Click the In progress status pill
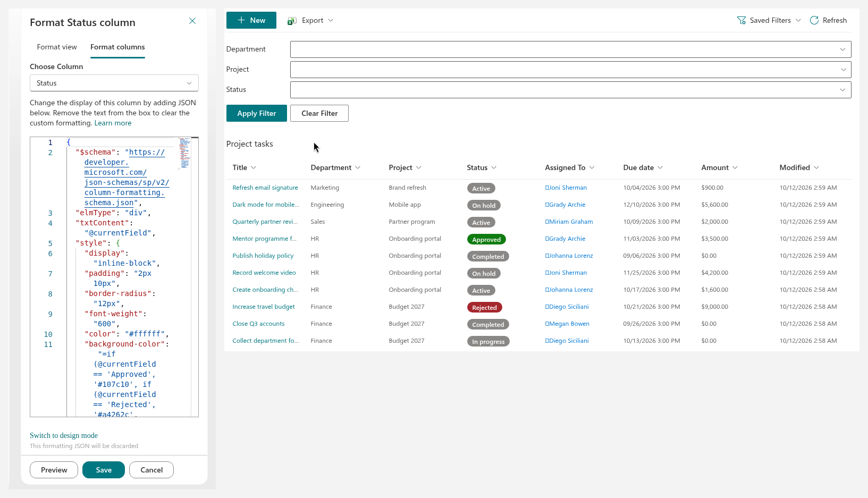This screenshot has height=498, width=868. [488, 342]
